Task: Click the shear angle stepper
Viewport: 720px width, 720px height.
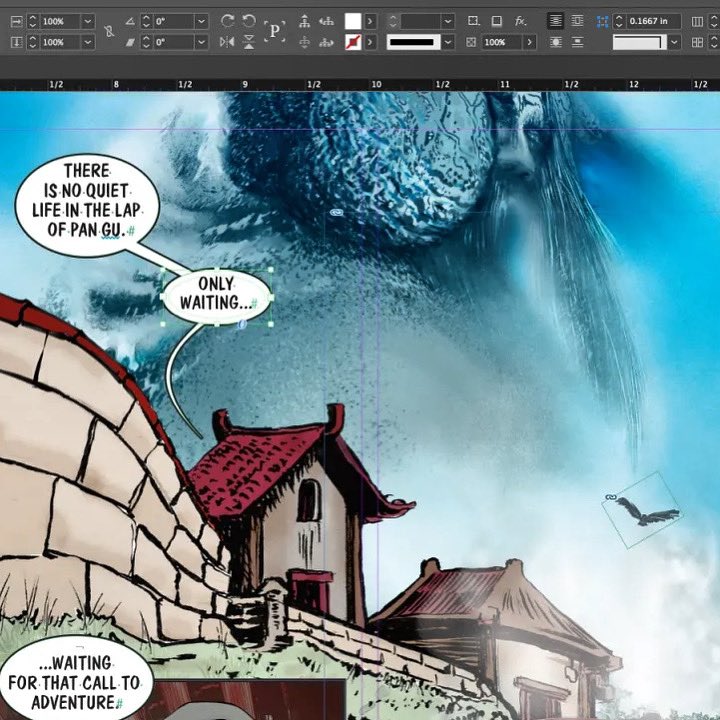Action: tap(146, 42)
